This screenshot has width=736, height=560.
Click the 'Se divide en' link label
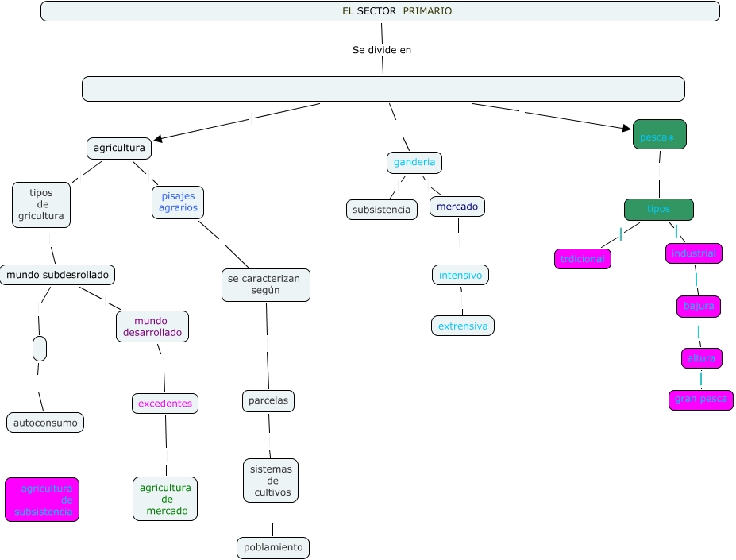(382, 50)
